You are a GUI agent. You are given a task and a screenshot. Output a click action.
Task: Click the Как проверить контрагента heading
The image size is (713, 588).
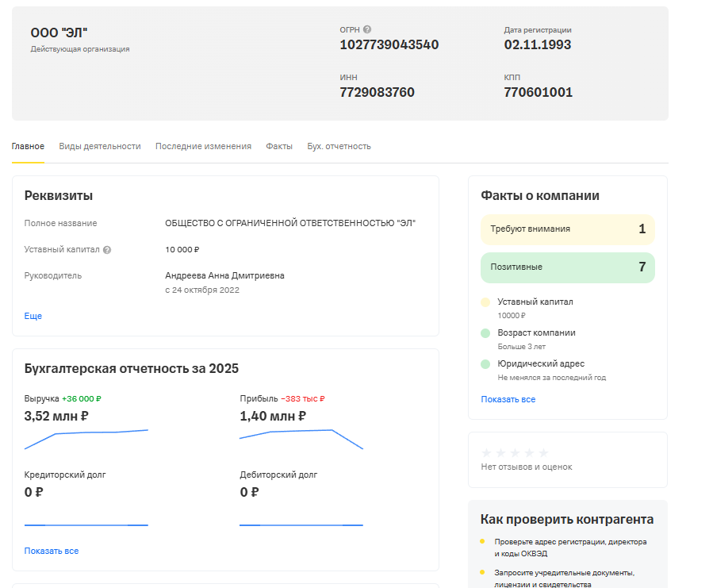point(567,520)
